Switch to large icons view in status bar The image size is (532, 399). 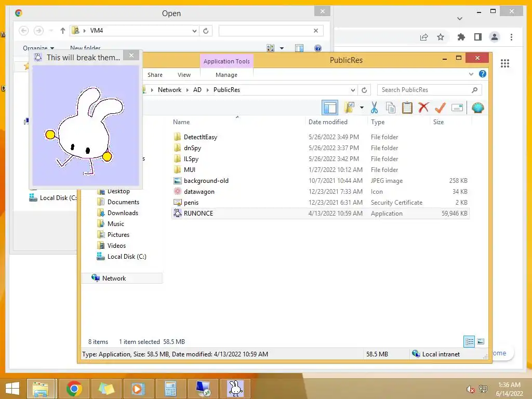coord(481,342)
